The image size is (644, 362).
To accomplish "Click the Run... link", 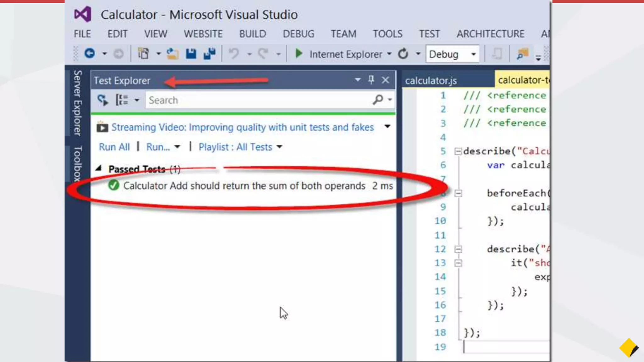I will click(x=158, y=147).
